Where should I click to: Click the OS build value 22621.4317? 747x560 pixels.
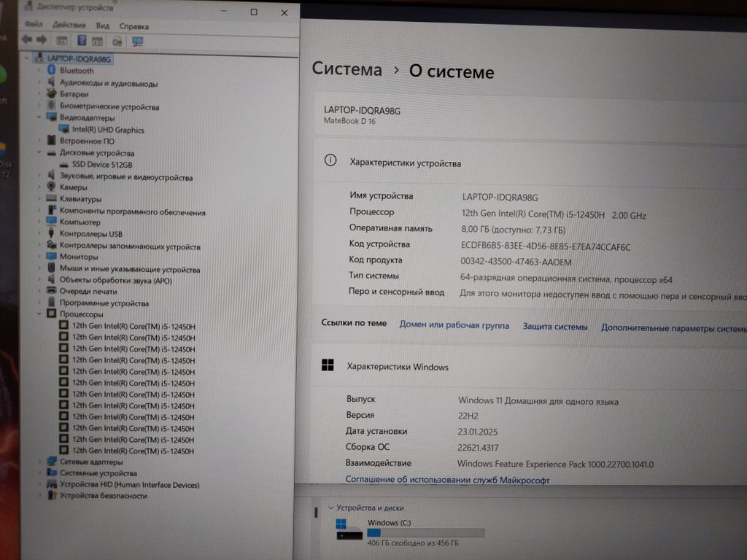click(478, 448)
